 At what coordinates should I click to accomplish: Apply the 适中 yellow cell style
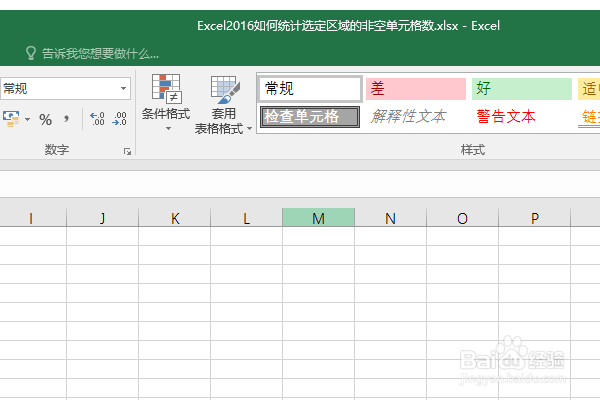coord(589,89)
